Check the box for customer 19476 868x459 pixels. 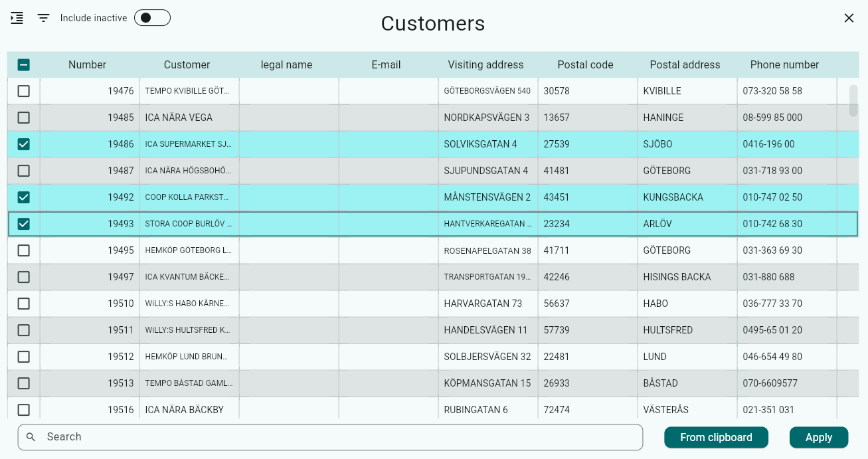coord(23,91)
